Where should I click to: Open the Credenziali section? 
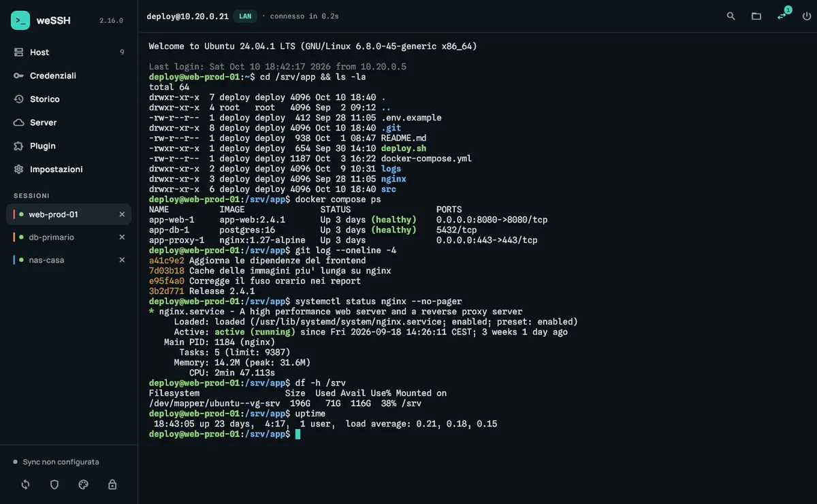pos(69,75)
